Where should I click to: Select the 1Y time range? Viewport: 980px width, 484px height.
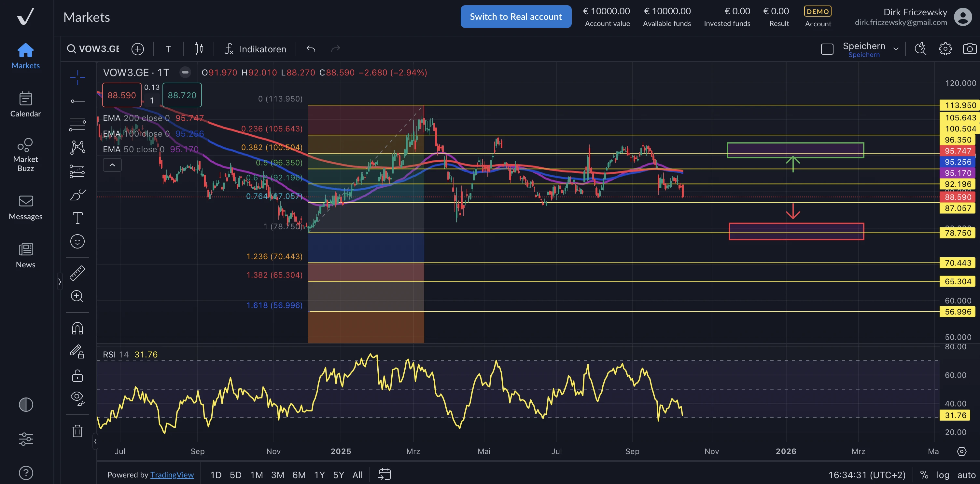tap(319, 475)
